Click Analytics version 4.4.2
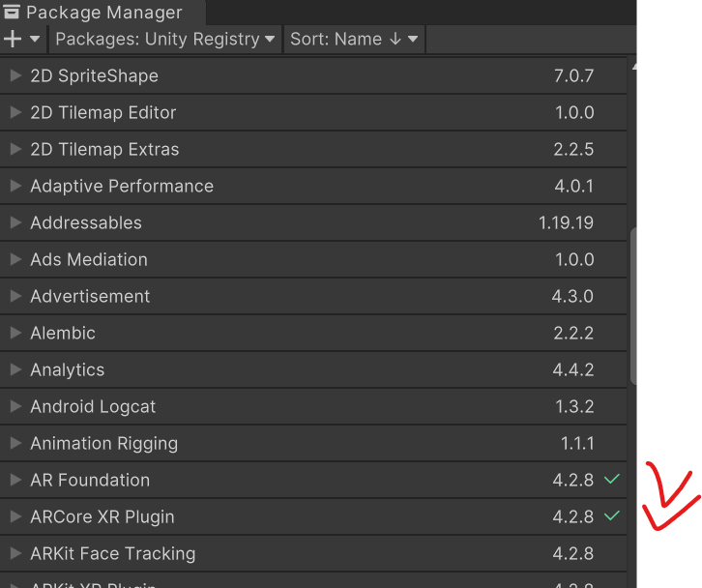The width and height of the screenshot is (702, 588). 573,369
